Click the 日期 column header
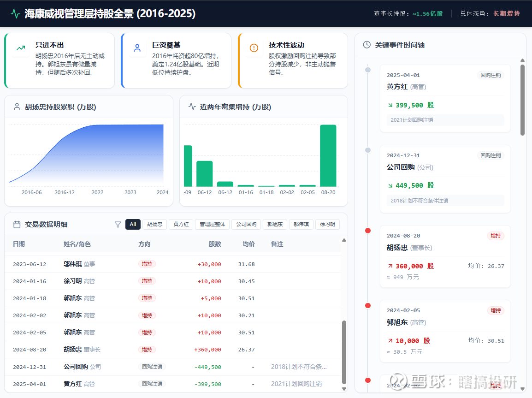Screen dimensions: 532x398 click(18, 244)
